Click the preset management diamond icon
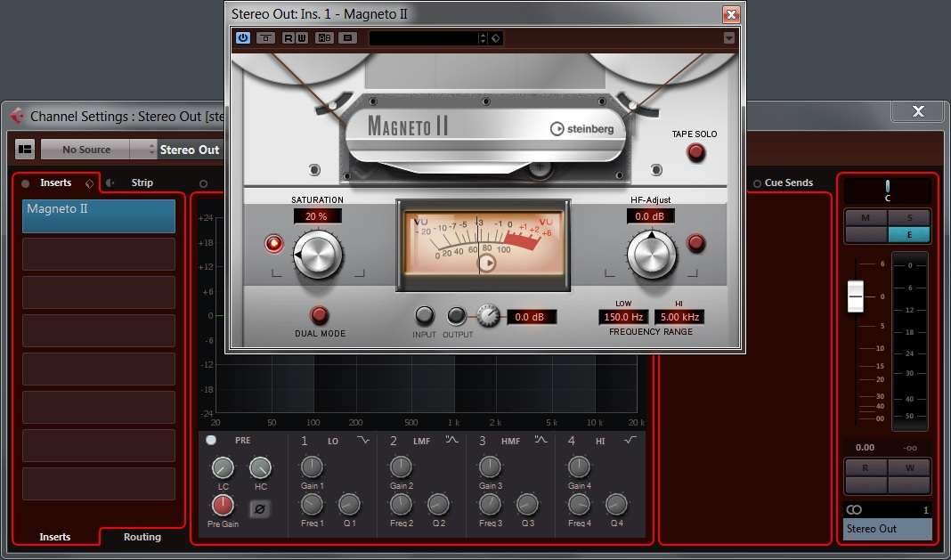The width and height of the screenshot is (951, 560). pos(496,38)
